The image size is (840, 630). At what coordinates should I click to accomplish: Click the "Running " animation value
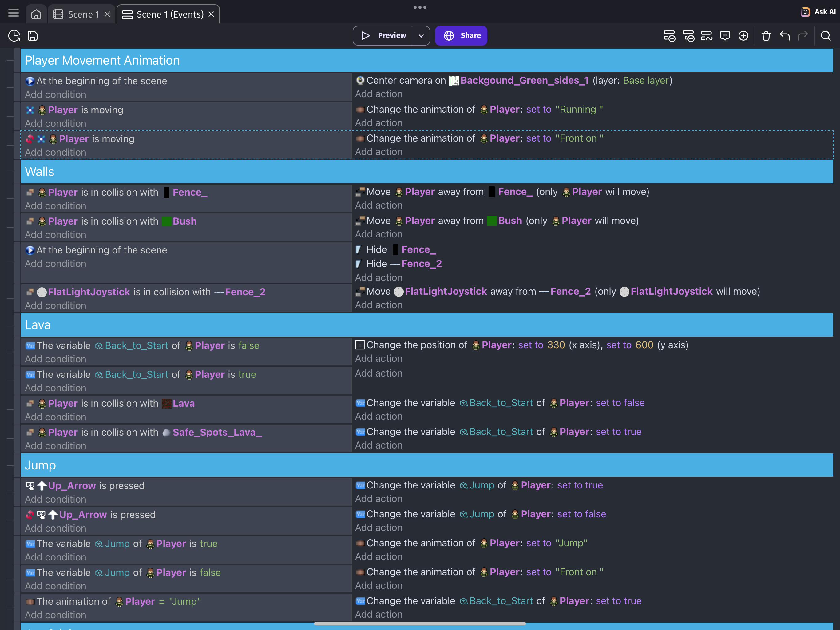(x=579, y=110)
